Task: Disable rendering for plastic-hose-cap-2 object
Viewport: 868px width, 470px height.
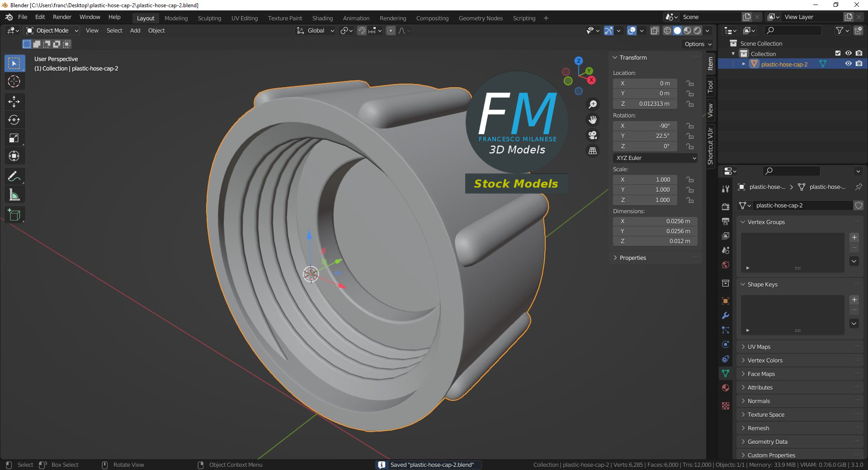Action: [859, 64]
